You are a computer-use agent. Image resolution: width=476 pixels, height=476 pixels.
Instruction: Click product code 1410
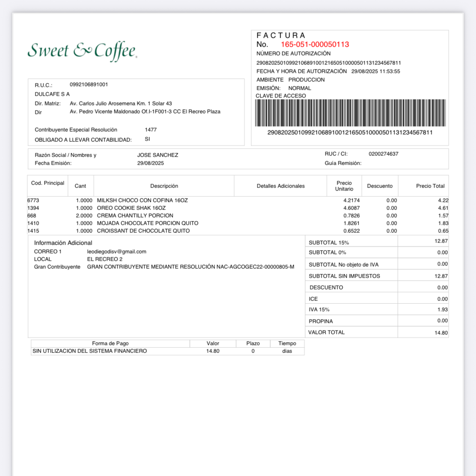pyautogui.click(x=33, y=223)
